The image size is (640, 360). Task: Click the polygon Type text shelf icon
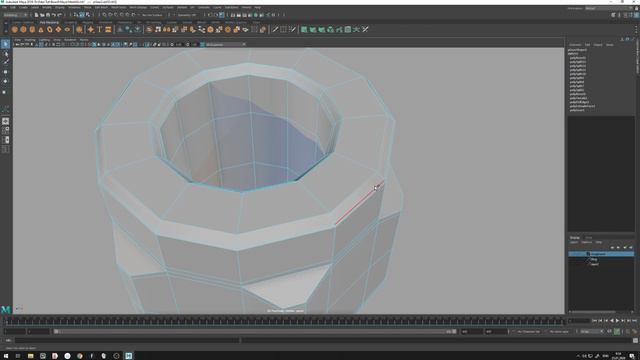point(99,29)
